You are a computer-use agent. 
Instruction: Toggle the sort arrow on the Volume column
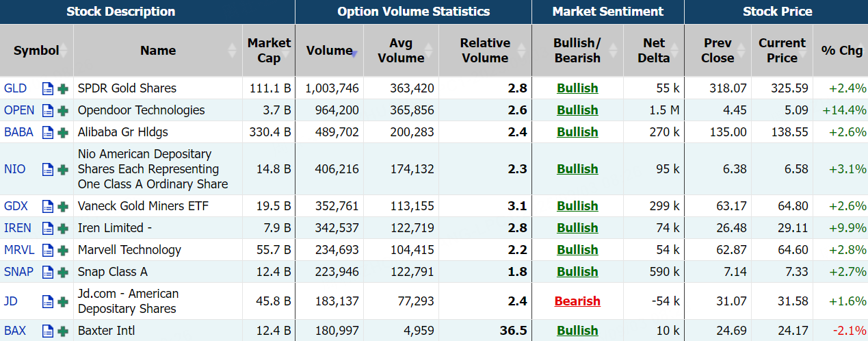tap(354, 52)
